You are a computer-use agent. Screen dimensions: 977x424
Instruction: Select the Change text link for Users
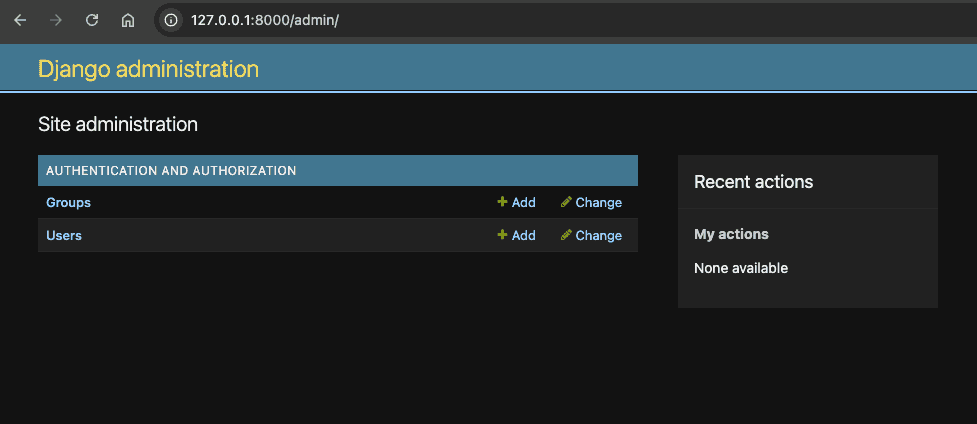point(599,236)
